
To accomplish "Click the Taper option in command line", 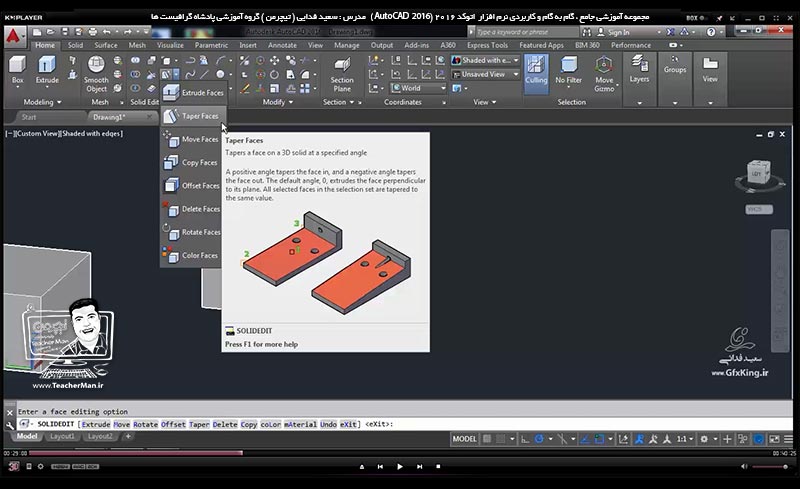I will click(x=199, y=424).
